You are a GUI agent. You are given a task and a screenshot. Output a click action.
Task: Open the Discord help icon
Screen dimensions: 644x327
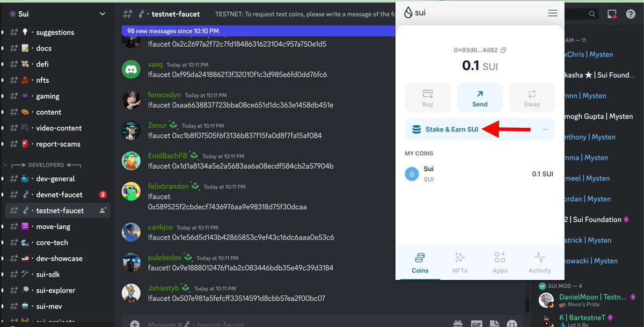point(631,14)
